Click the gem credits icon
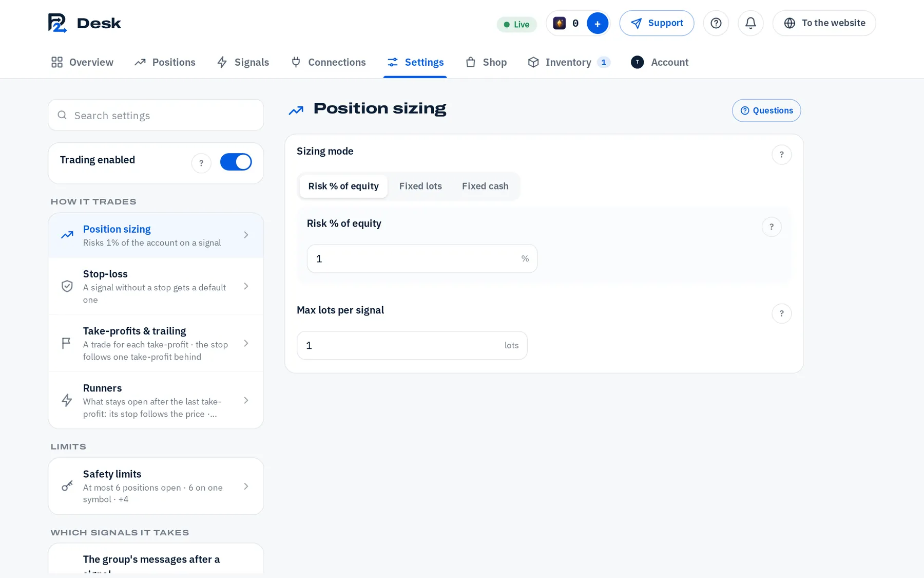Screen dimensions: 924x578 coord(560,23)
